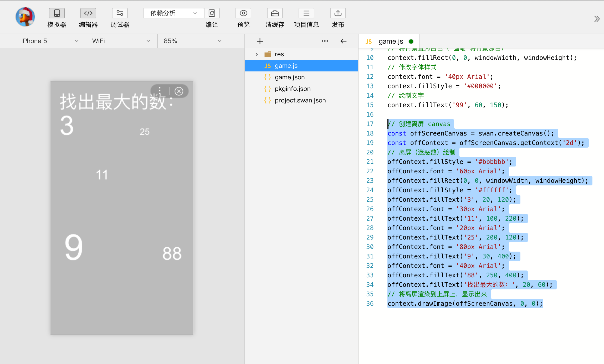Click number 88 in simulator

click(x=172, y=254)
